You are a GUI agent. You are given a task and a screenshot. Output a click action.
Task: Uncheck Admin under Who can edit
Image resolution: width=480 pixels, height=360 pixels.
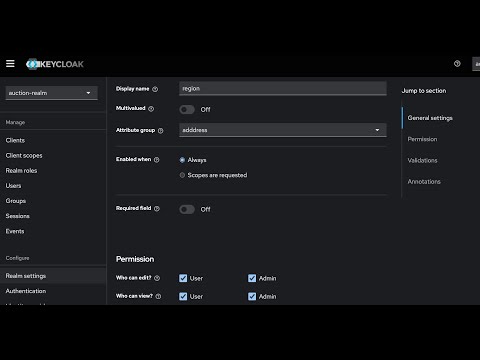click(252, 278)
